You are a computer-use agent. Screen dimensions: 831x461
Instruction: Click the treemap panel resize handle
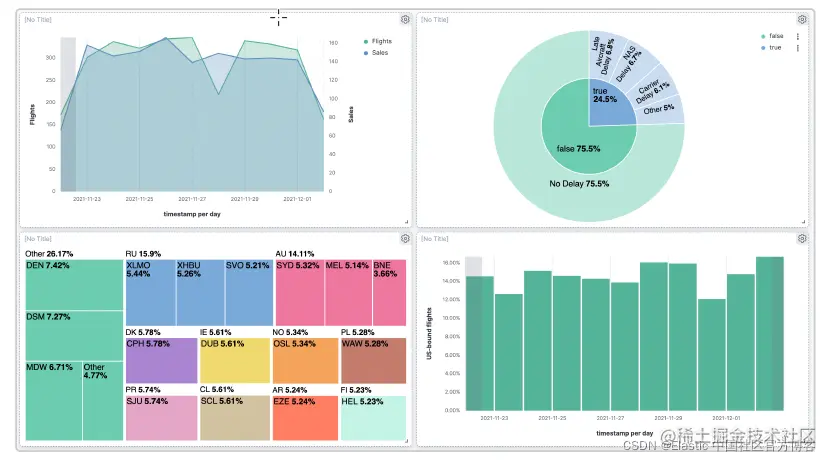pos(406,441)
